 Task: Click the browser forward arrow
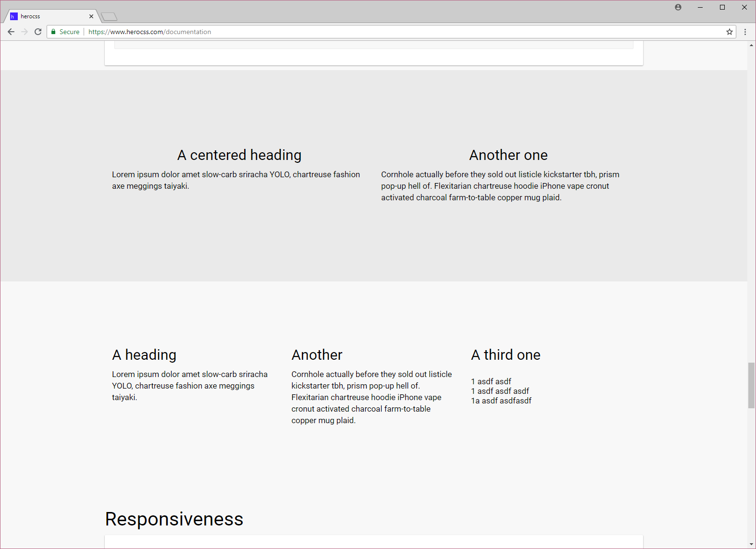click(x=25, y=32)
